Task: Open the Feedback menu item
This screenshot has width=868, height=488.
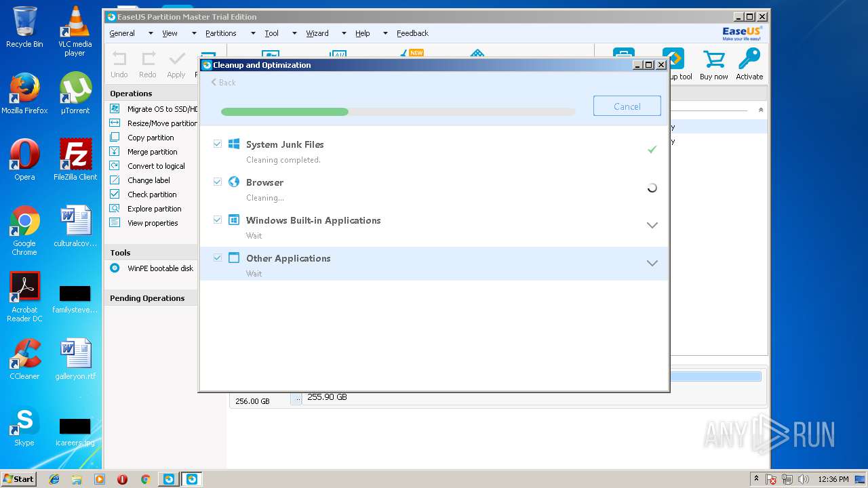Action: click(x=412, y=33)
